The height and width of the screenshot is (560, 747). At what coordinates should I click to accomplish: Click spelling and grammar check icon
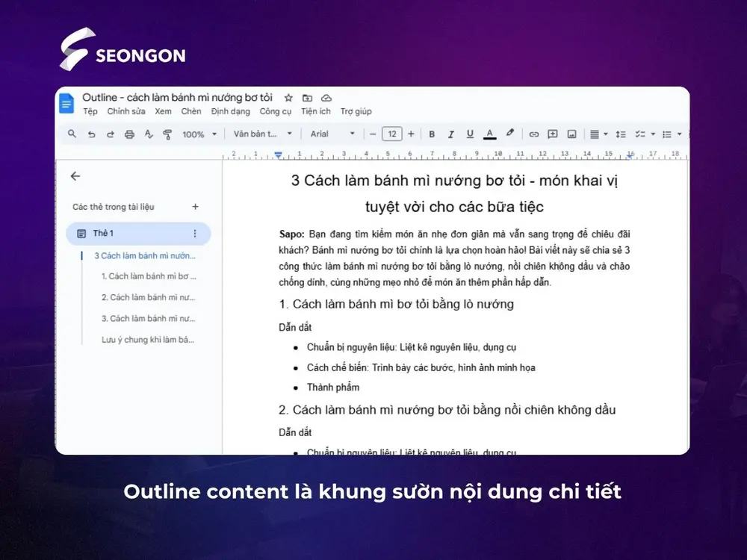coord(149,134)
